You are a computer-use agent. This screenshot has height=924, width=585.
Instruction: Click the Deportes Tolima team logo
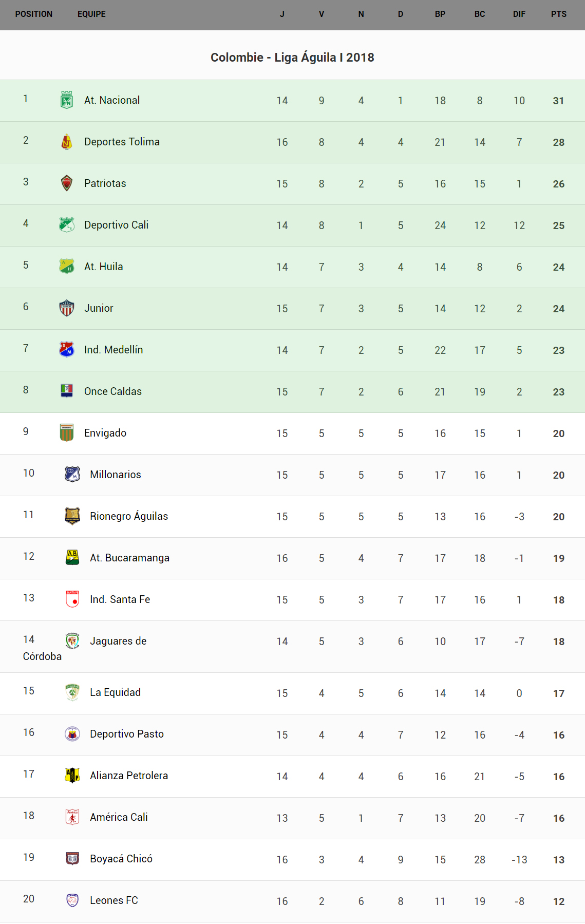(67, 142)
